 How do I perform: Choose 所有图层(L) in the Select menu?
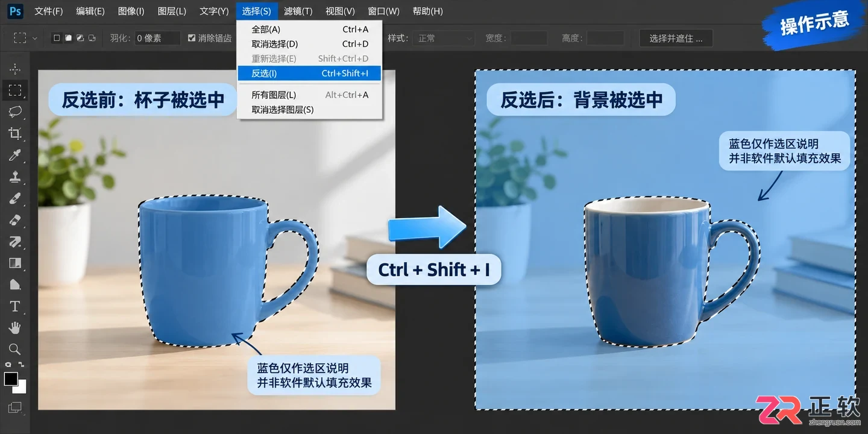coord(309,95)
